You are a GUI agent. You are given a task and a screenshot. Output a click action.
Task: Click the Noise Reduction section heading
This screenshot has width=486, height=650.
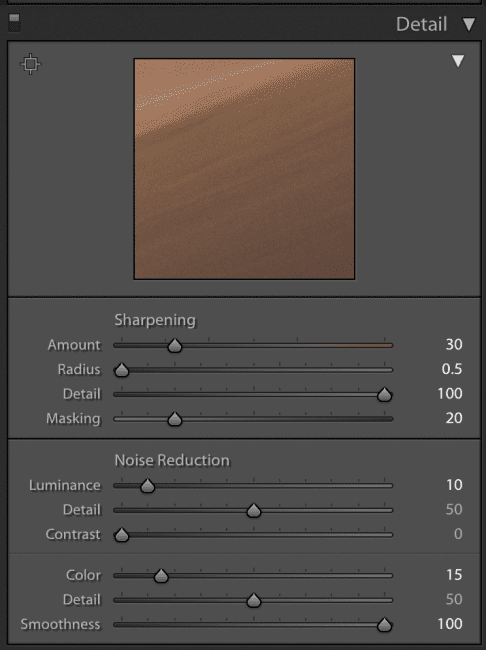(172, 460)
